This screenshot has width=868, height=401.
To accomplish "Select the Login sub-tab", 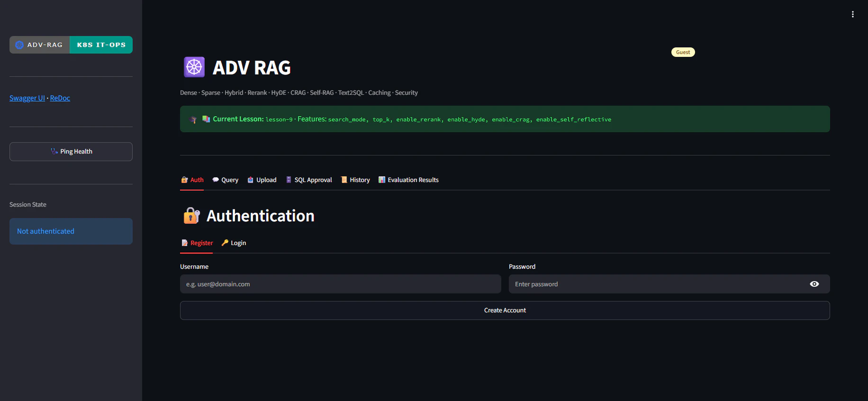I will click(x=234, y=243).
